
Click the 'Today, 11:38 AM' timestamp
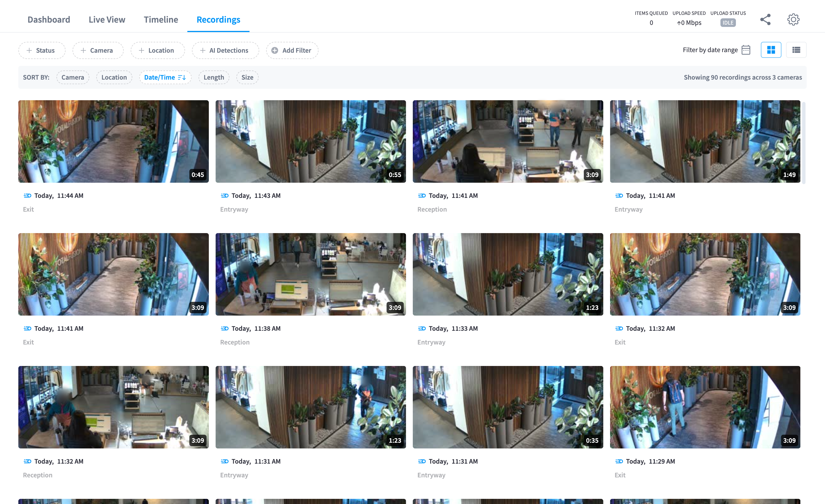coord(256,328)
